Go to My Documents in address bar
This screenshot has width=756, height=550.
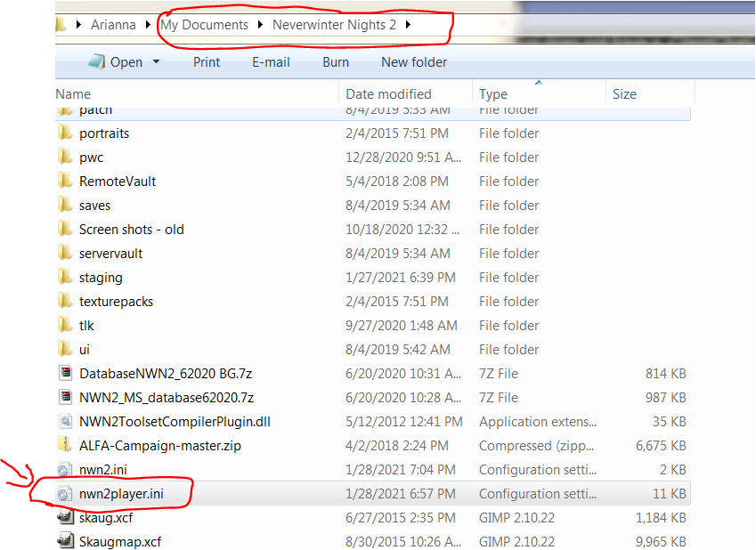pyautogui.click(x=205, y=25)
